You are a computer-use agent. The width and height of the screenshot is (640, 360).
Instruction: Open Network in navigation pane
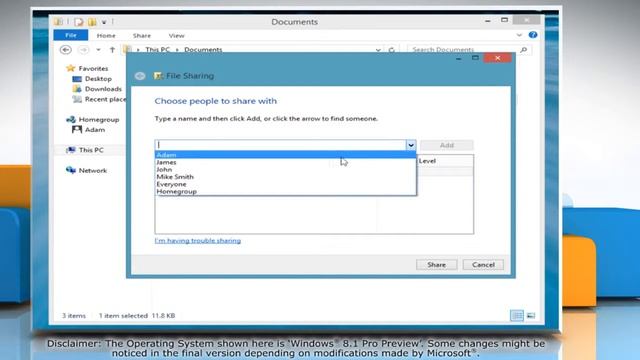click(92, 170)
